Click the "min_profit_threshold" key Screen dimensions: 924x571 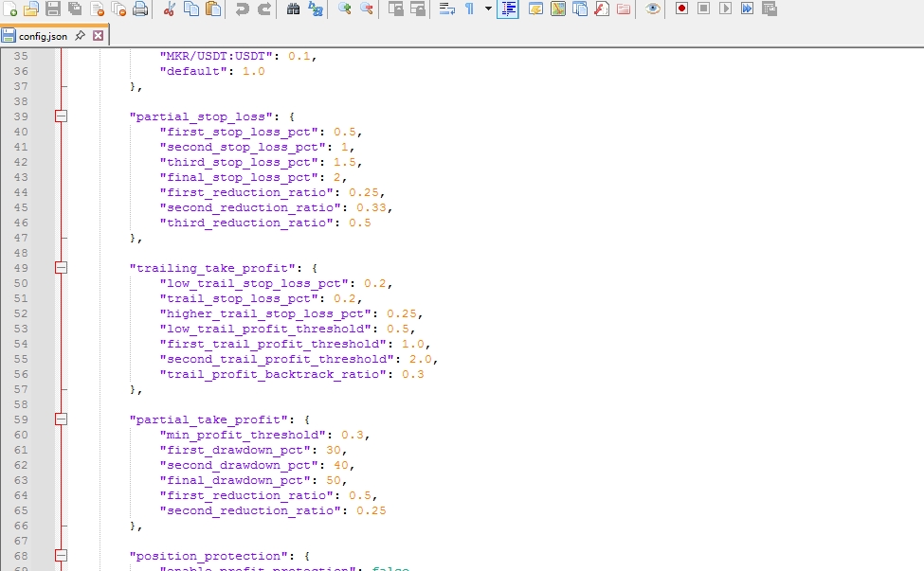(x=243, y=435)
